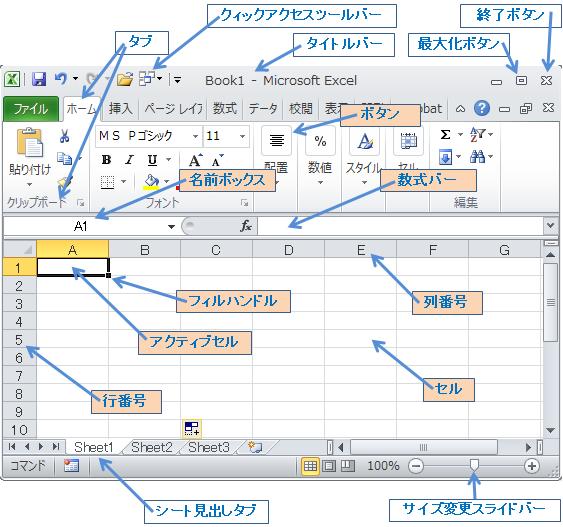Image resolution: width=563 pixels, height=527 pixels.
Task: Click the Select All corner button
Action: point(19,249)
